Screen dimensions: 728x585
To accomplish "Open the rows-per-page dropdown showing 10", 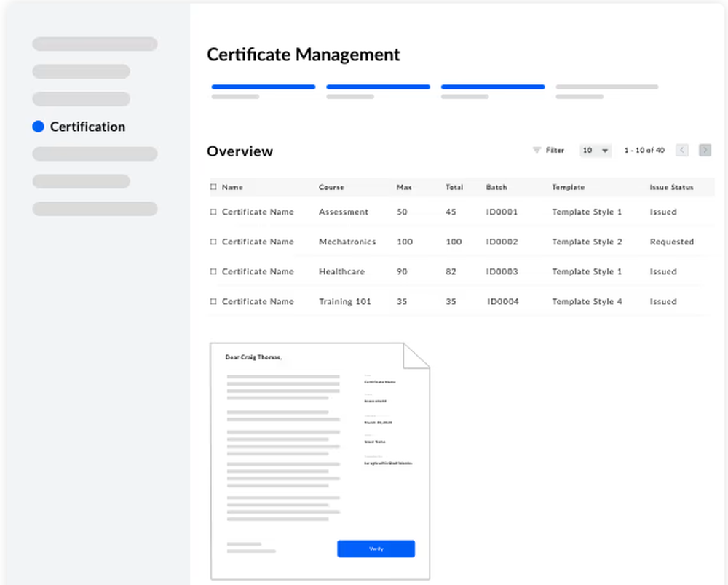I will [595, 151].
